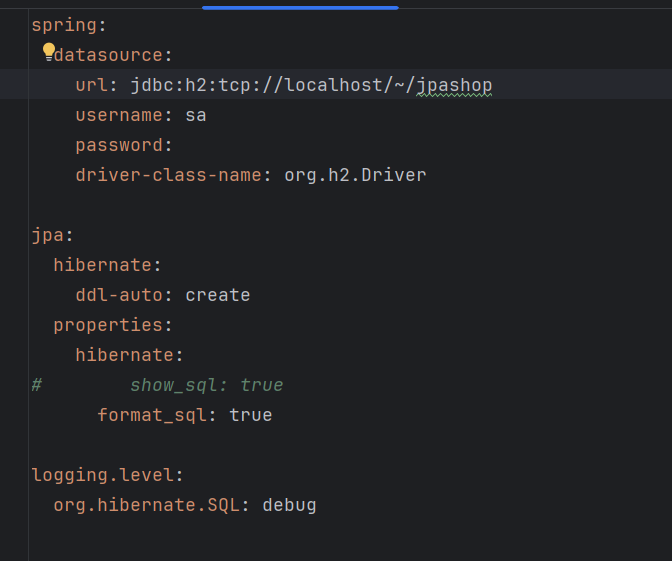This screenshot has height=561, width=672.
Task: Click the "org.h2.Driver" value
Action: click(355, 175)
